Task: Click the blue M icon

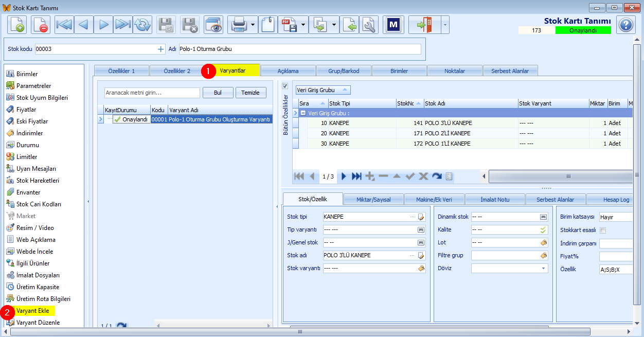Action: pyautogui.click(x=393, y=24)
